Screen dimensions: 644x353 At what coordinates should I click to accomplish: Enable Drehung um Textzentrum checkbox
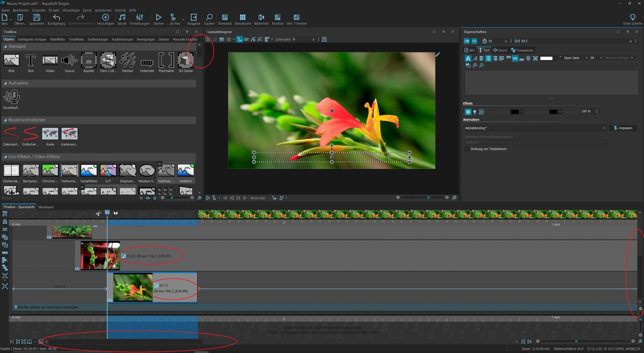point(467,149)
